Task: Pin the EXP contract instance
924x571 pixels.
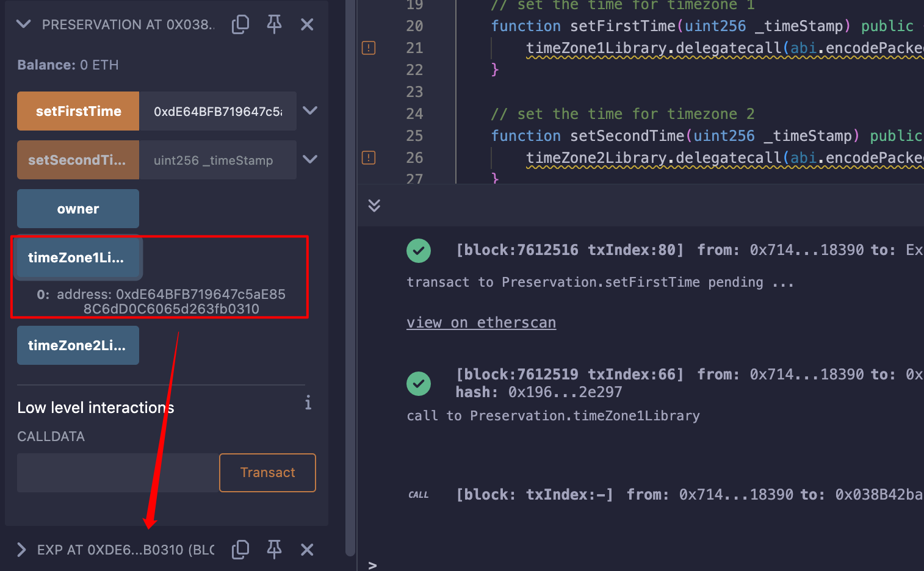Action: [x=274, y=550]
